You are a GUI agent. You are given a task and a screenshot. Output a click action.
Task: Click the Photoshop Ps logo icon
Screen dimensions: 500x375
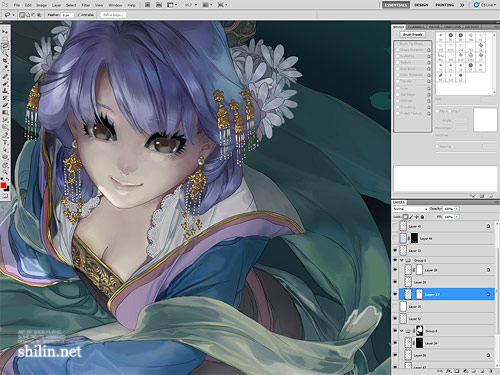[5, 5]
